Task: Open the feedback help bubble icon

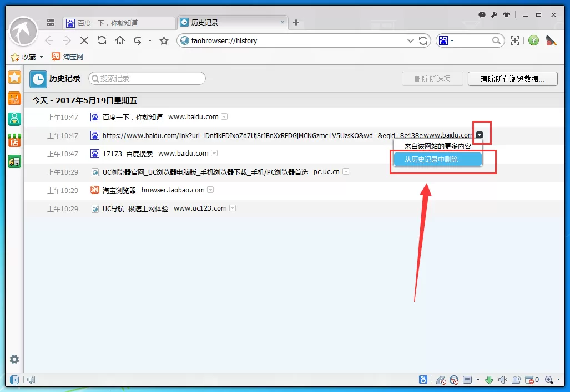Action: (482, 14)
